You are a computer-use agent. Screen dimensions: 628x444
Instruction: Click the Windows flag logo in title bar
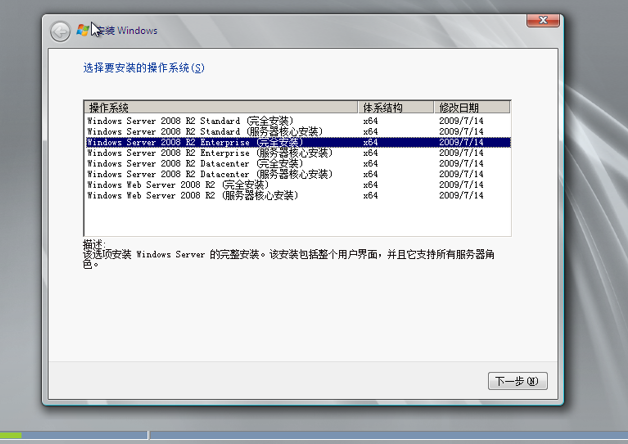point(83,30)
